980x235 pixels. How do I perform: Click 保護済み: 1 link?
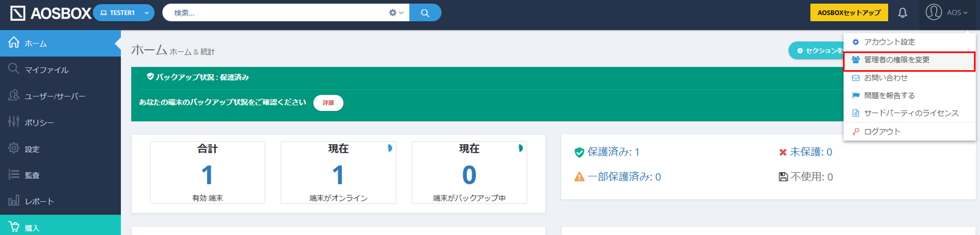pos(613,152)
